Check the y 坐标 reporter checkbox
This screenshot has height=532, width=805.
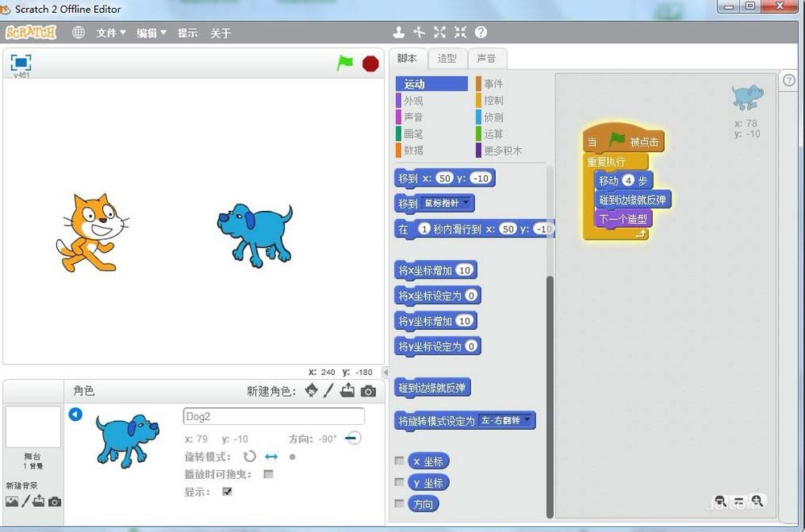click(x=399, y=482)
